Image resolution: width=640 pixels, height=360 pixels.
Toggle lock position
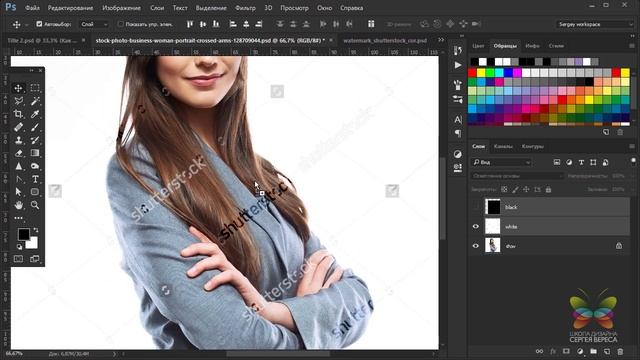(x=527, y=189)
